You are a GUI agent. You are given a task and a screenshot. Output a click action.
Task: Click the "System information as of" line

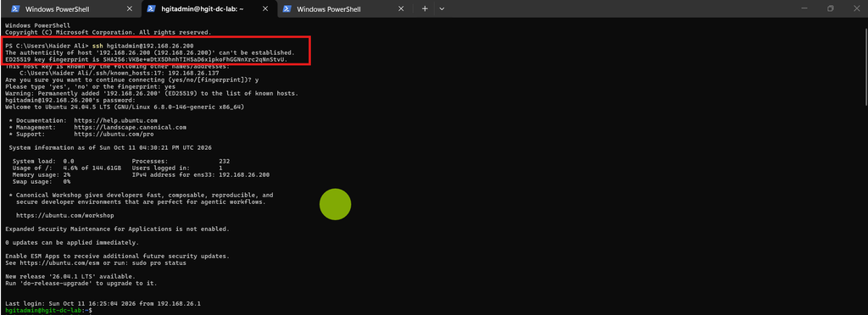(x=111, y=147)
